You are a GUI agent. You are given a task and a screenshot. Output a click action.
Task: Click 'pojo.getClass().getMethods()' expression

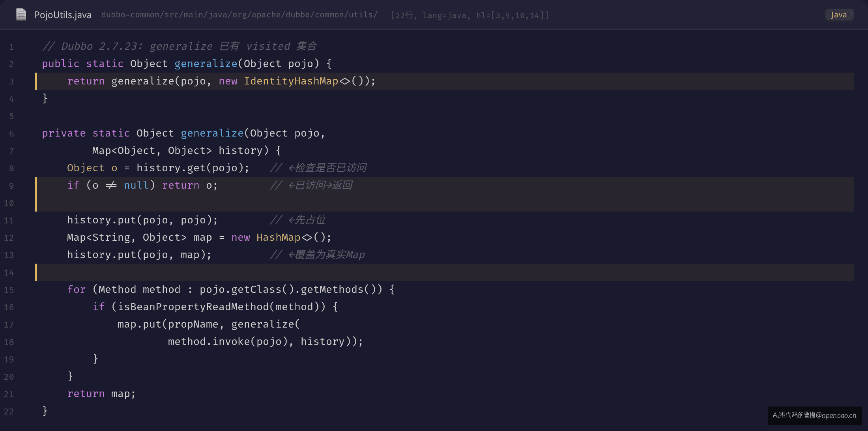pyautogui.click(x=291, y=289)
